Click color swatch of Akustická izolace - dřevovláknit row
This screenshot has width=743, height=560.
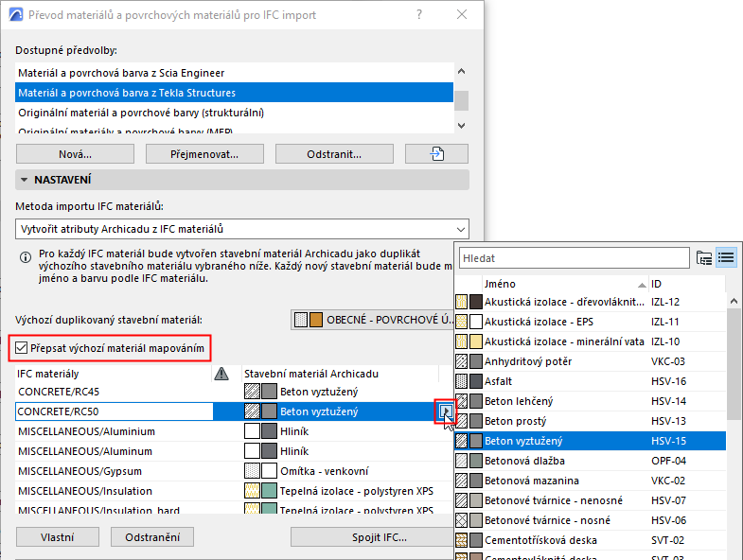point(476,302)
